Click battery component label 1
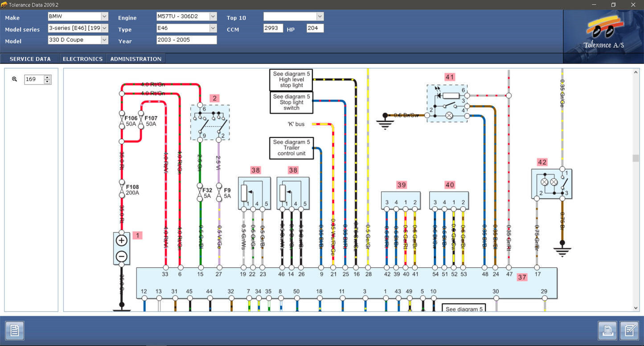Image resolution: width=644 pixels, height=346 pixels. coord(138,235)
